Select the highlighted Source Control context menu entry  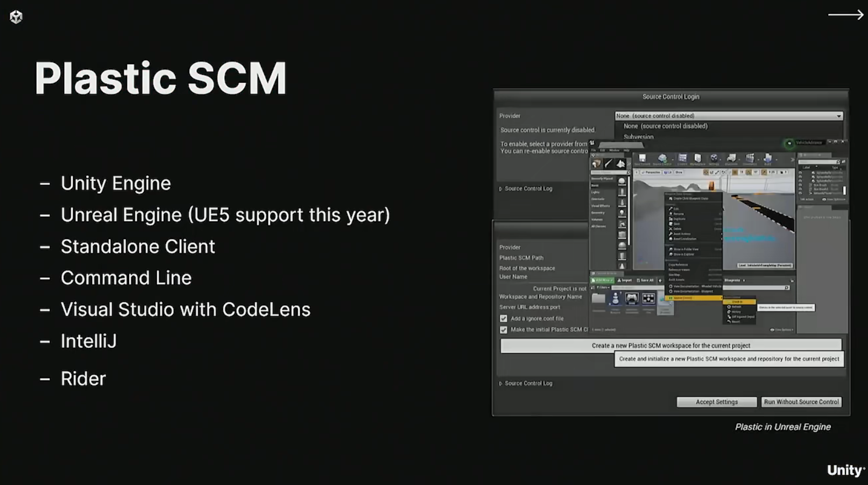tap(694, 298)
